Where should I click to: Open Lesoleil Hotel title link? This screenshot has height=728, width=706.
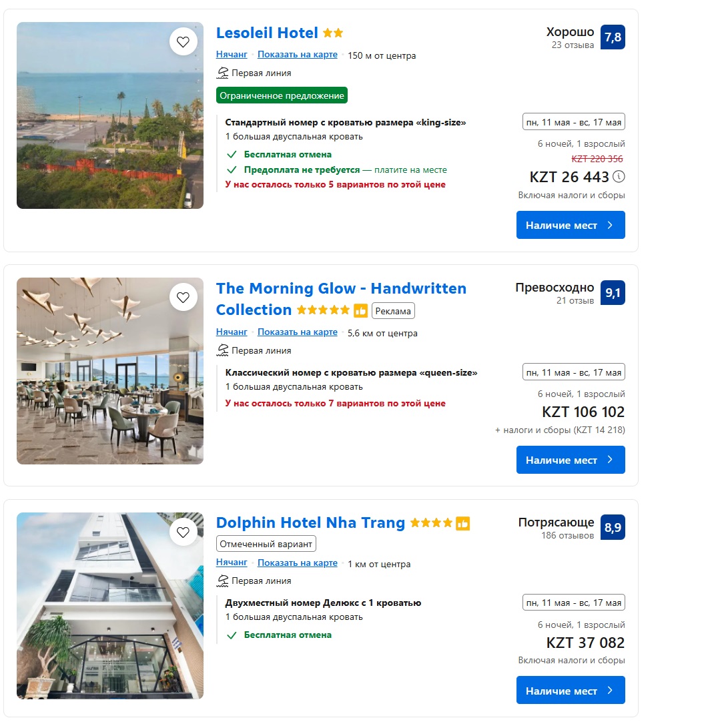pos(267,33)
